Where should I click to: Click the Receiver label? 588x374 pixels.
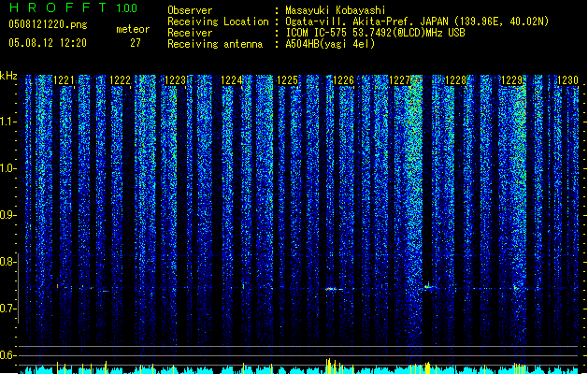click(x=190, y=33)
